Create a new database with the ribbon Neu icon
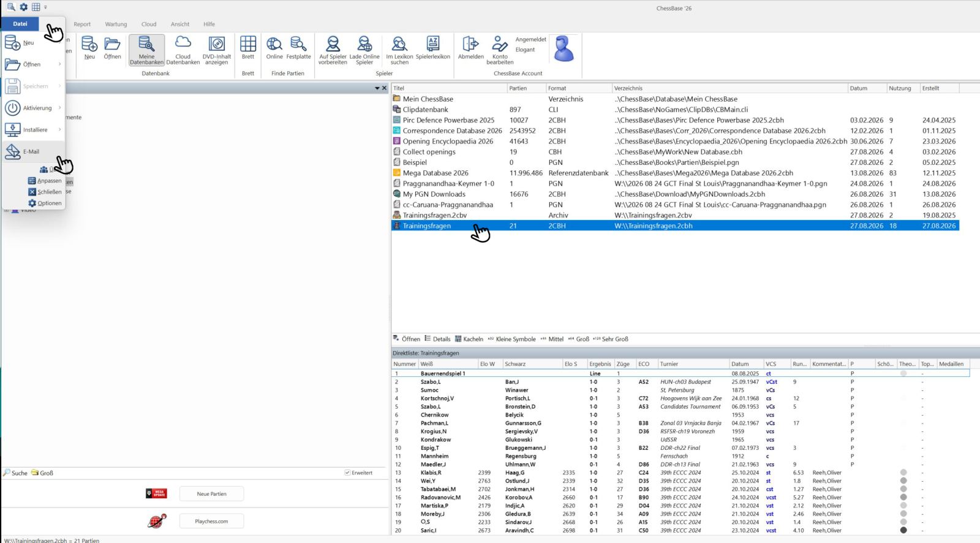 point(89,48)
